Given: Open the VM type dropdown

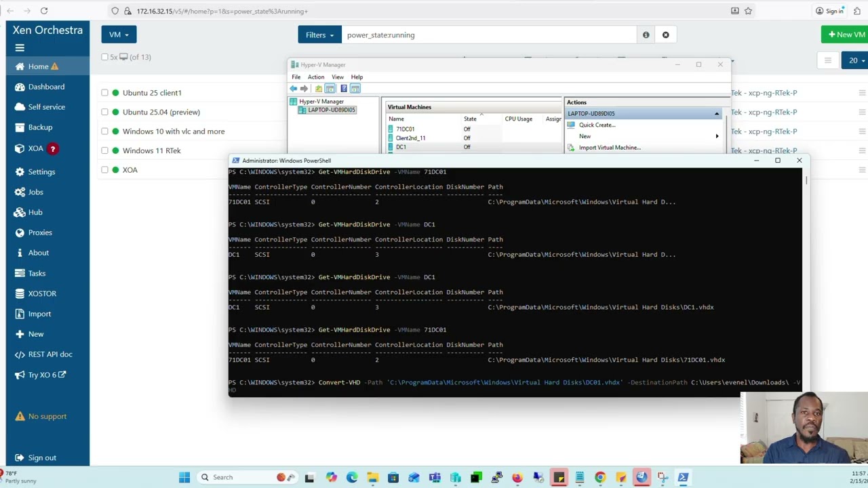Looking at the screenshot, I should [119, 35].
